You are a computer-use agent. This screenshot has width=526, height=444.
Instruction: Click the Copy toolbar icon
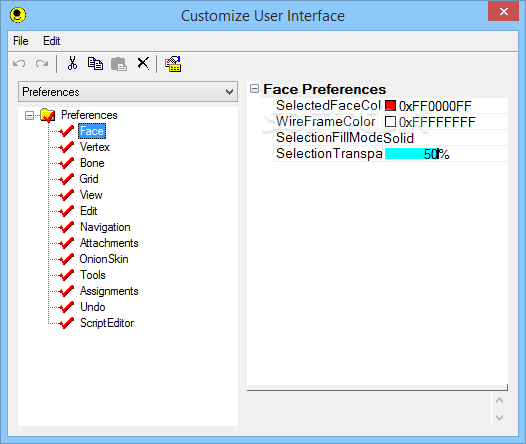click(x=95, y=63)
